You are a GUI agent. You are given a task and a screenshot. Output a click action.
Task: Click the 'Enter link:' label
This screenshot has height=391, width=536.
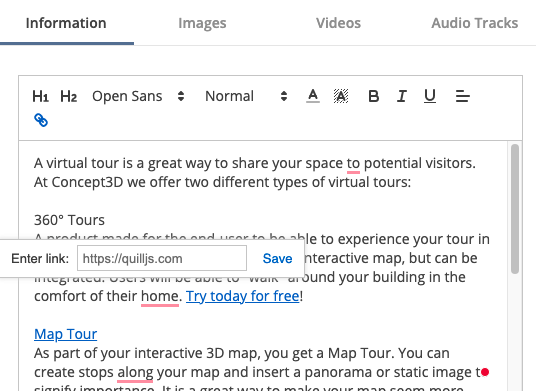[40, 259]
